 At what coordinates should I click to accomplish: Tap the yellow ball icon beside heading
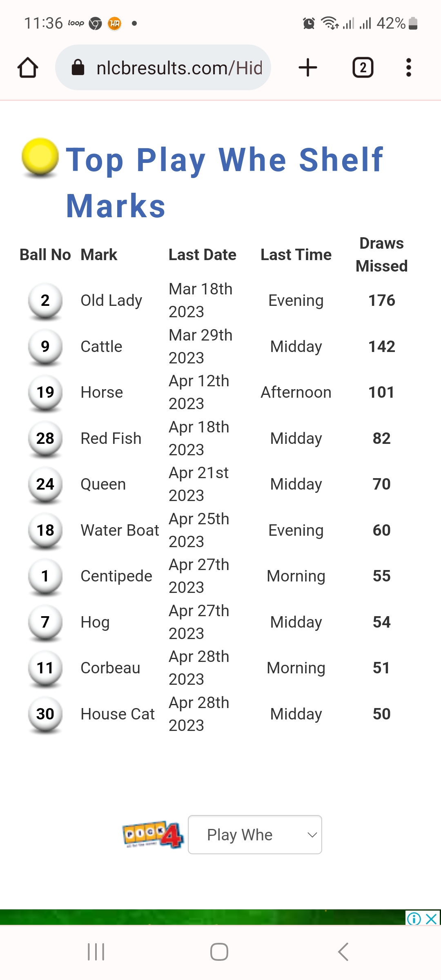coord(40,158)
